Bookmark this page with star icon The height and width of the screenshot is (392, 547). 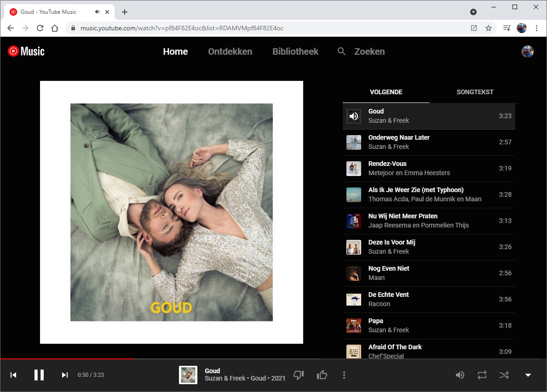[x=489, y=28]
